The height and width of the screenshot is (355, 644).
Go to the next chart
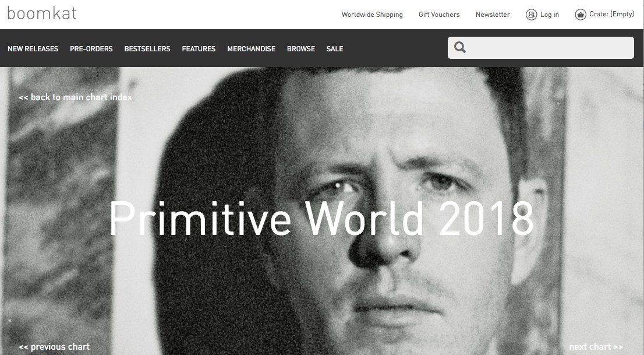[x=596, y=347]
